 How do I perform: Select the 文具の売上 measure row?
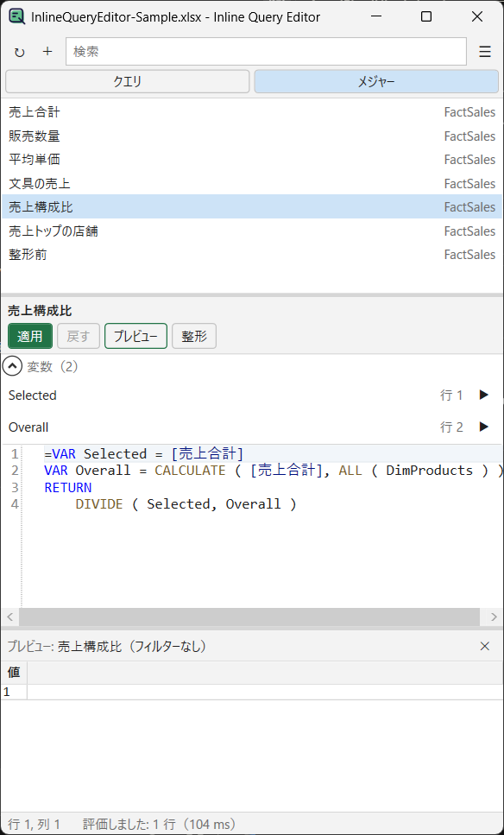(252, 184)
